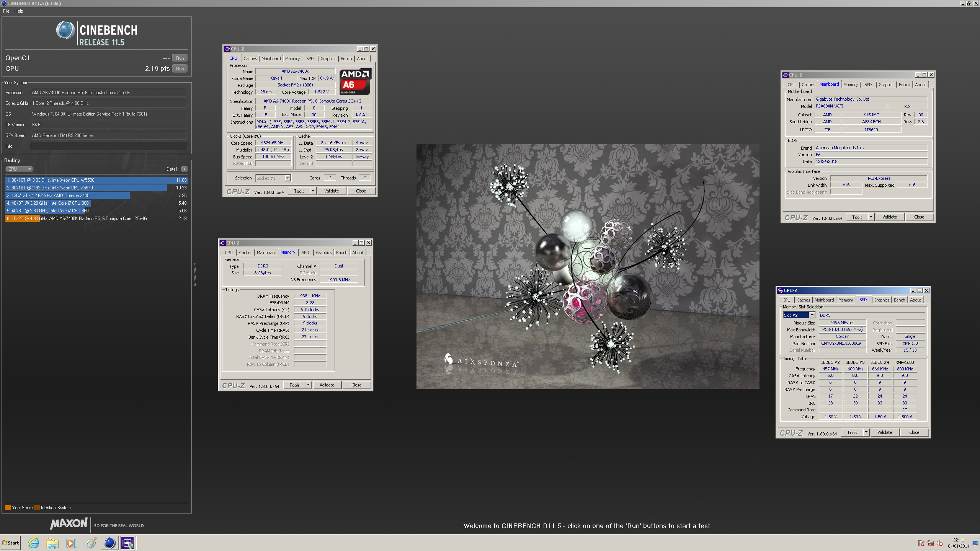Switch to Caches tab in CPU window
980x551 pixels.
[x=250, y=59]
